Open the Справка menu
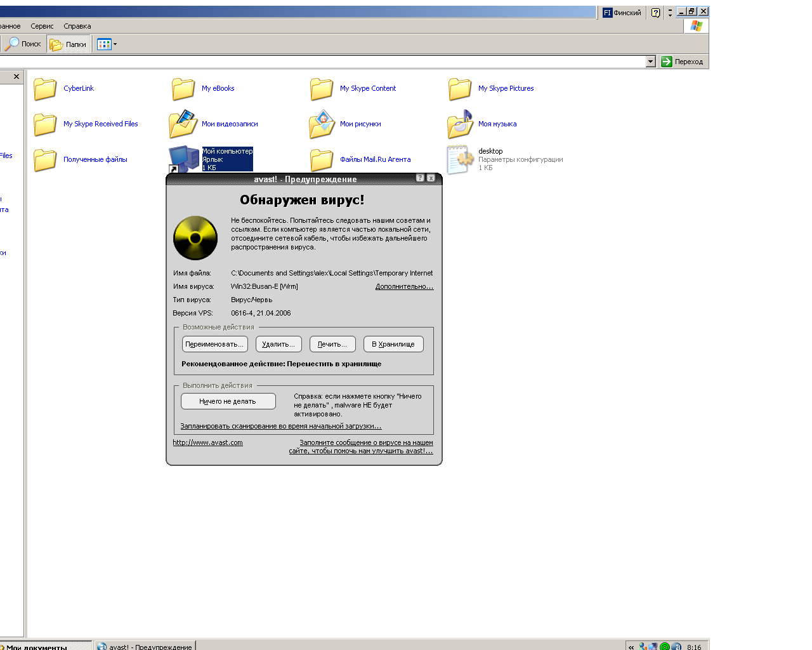The width and height of the screenshot is (812, 650). (x=77, y=26)
